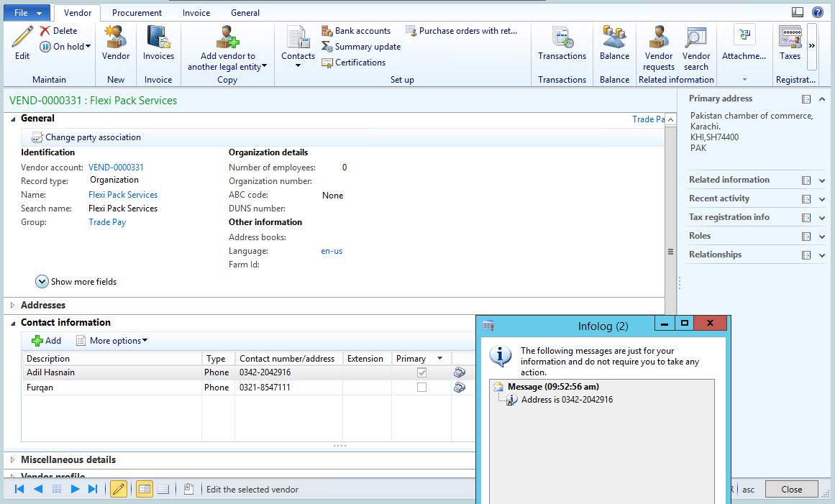This screenshot has width=835, height=504.
Task: Click the Invoices icon in Invoice group
Action: click(158, 40)
